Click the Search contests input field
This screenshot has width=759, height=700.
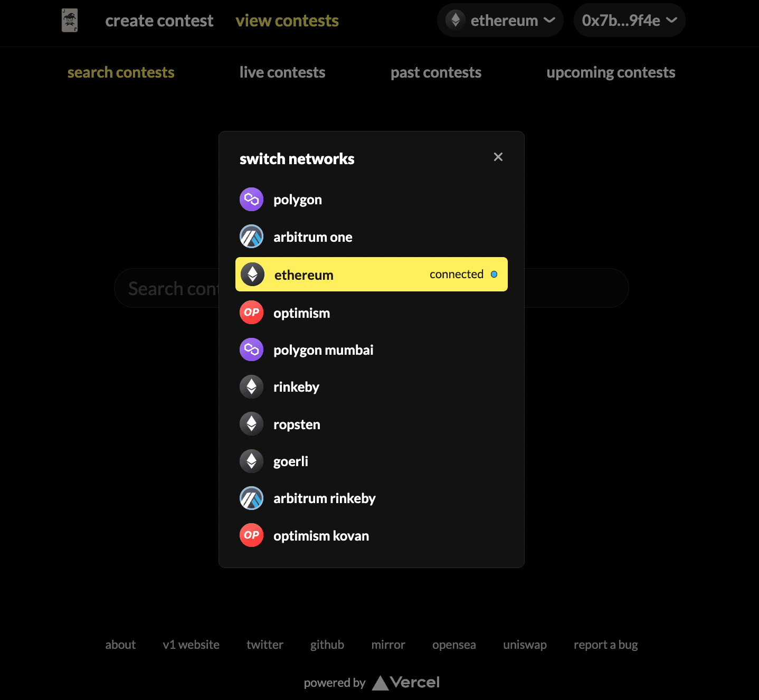click(372, 288)
